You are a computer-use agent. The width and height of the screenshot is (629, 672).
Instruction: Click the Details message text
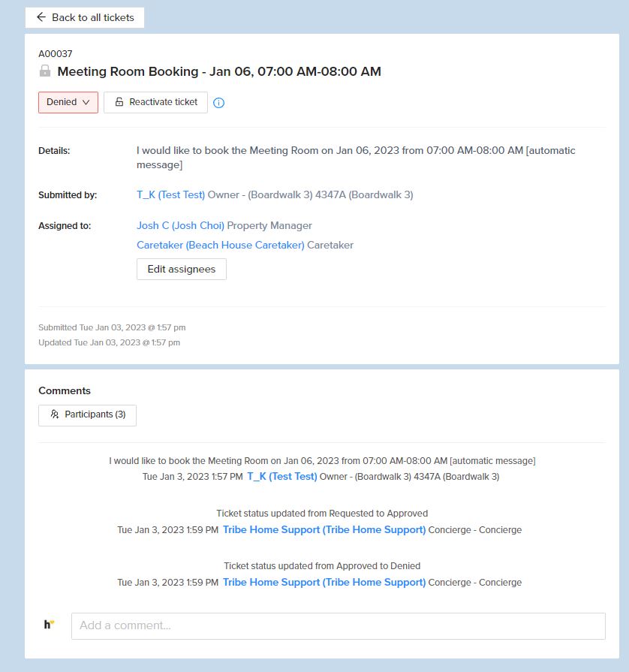356,158
